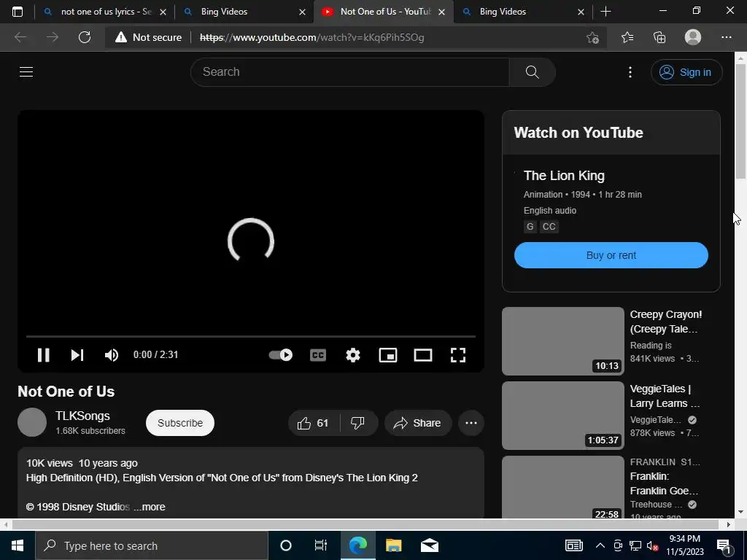Open browser Collections
747x560 pixels.
coord(659,37)
